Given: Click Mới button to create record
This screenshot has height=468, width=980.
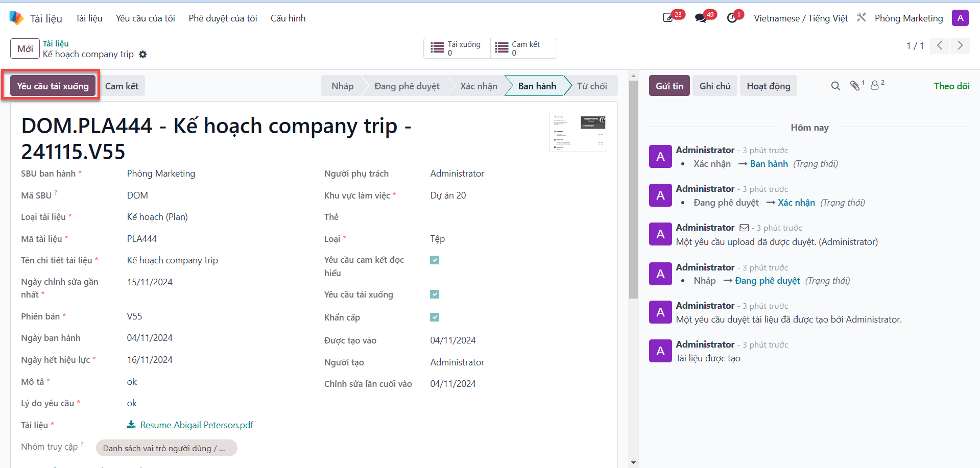Looking at the screenshot, I should coord(25,49).
